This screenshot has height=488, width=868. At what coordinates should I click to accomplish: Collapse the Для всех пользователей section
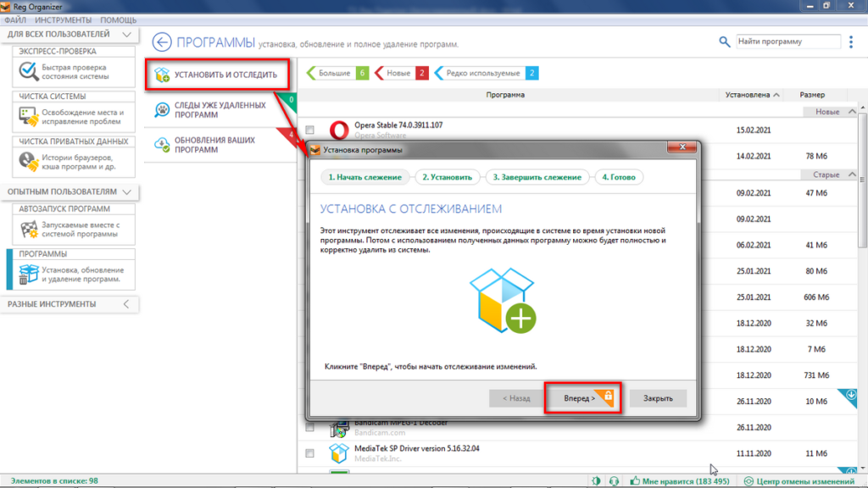tap(125, 35)
